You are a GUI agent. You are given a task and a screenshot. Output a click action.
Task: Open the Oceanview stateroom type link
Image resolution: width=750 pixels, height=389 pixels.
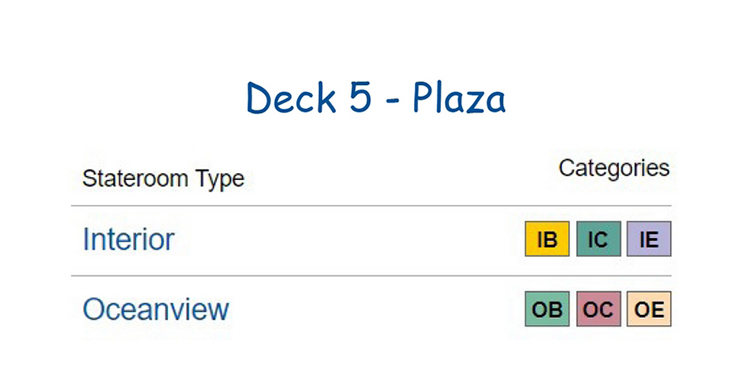(x=156, y=309)
